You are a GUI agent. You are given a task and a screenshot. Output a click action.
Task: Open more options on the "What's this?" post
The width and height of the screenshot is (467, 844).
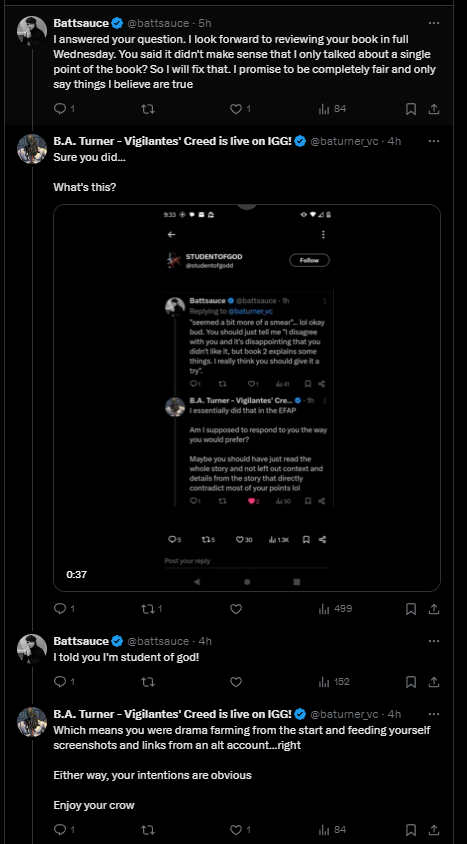pos(434,141)
